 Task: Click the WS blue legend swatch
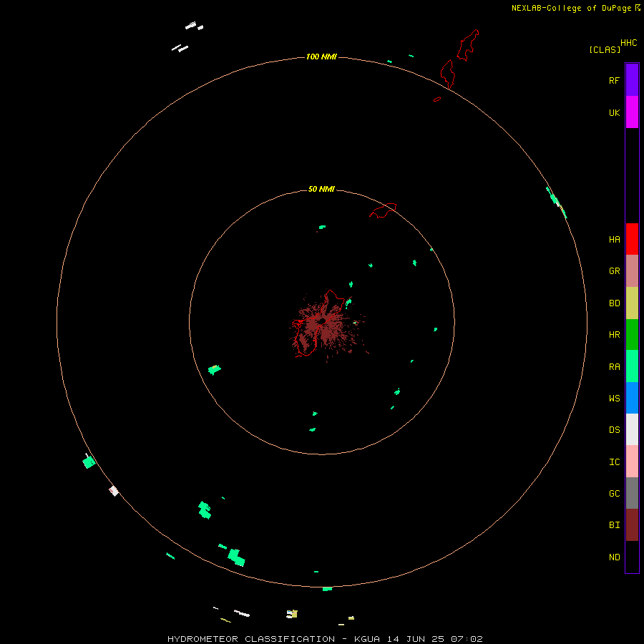[632, 398]
